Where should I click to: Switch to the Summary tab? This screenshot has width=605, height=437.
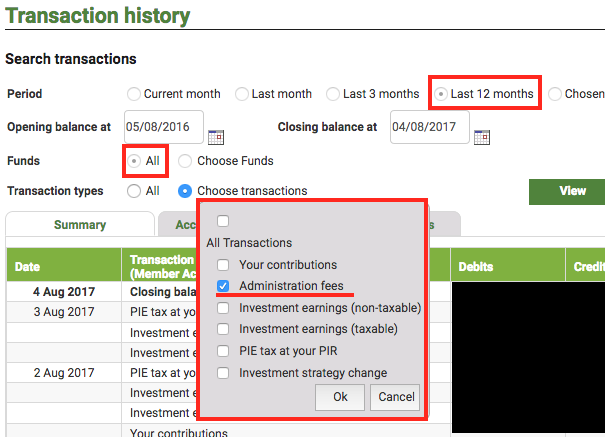pos(80,226)
